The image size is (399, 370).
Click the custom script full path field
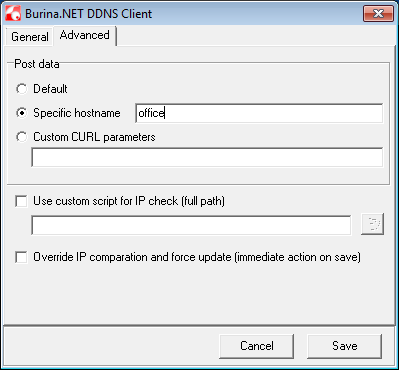(x=191, y=225)
